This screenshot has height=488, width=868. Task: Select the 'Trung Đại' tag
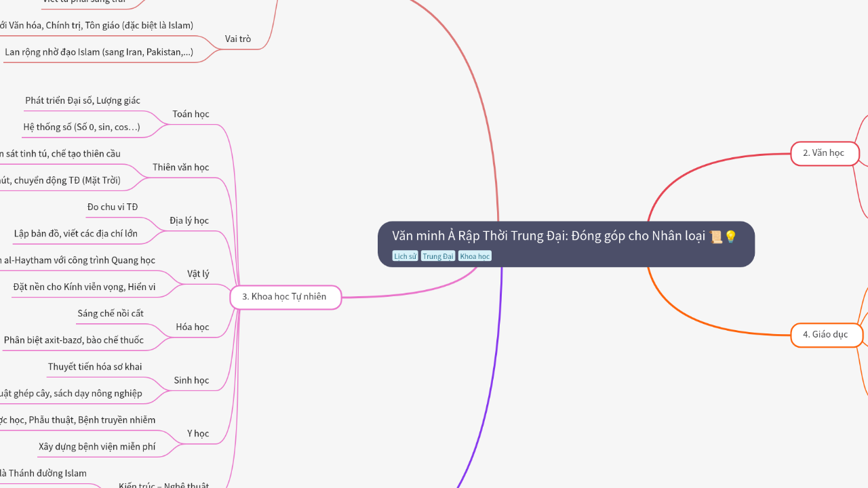coord(438,256)
